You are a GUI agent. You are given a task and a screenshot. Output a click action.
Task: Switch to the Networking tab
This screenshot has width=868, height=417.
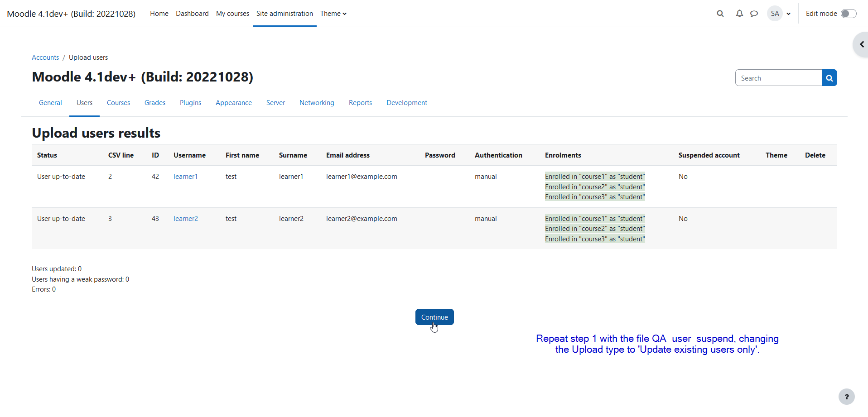tap(317, 103)
